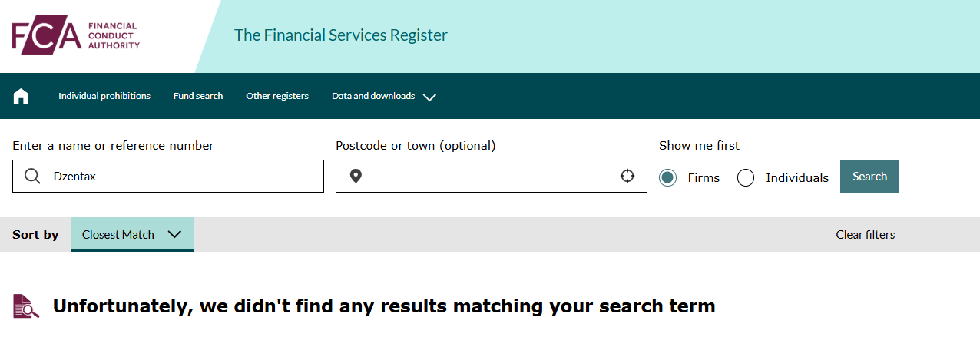980x347 pixels.
Task: Open Other registers menu item
Action: pos(277,96)
